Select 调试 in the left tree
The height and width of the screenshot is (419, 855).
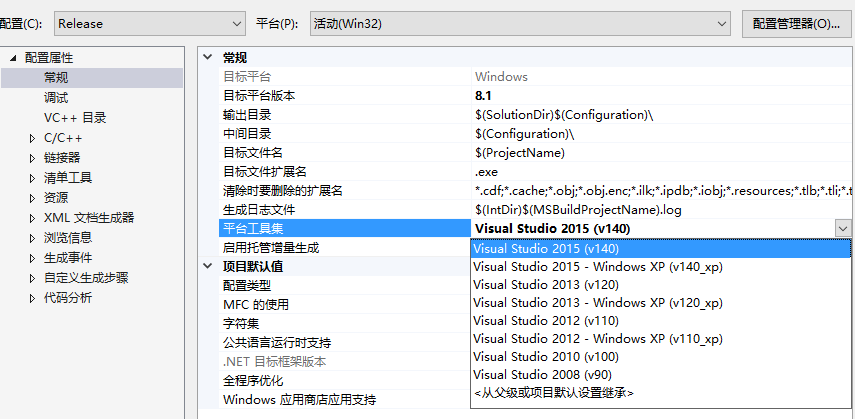pos(56,98)
